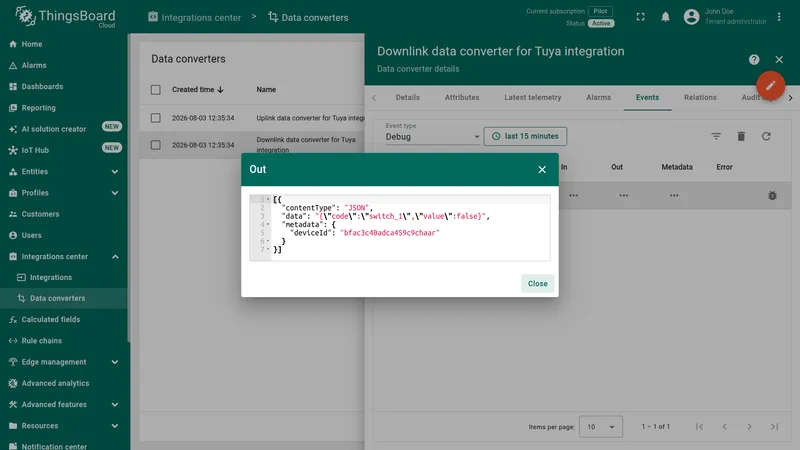
Task: Open Alarms in the sidebar
Action: tap(64, 65)
